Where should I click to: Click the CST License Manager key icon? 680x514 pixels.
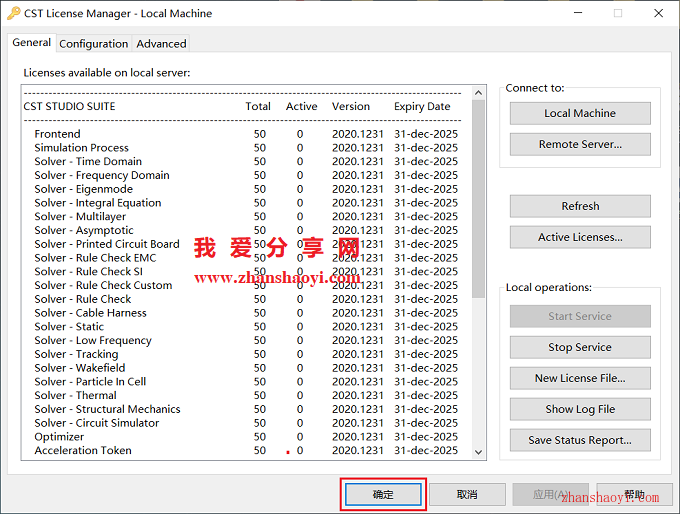[x=13, y=13]
